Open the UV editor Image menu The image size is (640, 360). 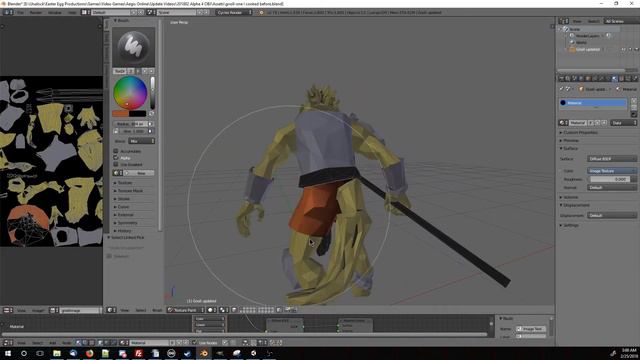[x=38, y=311]
